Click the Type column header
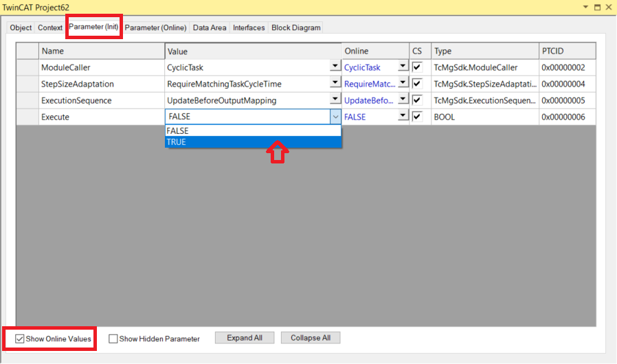 485,51
